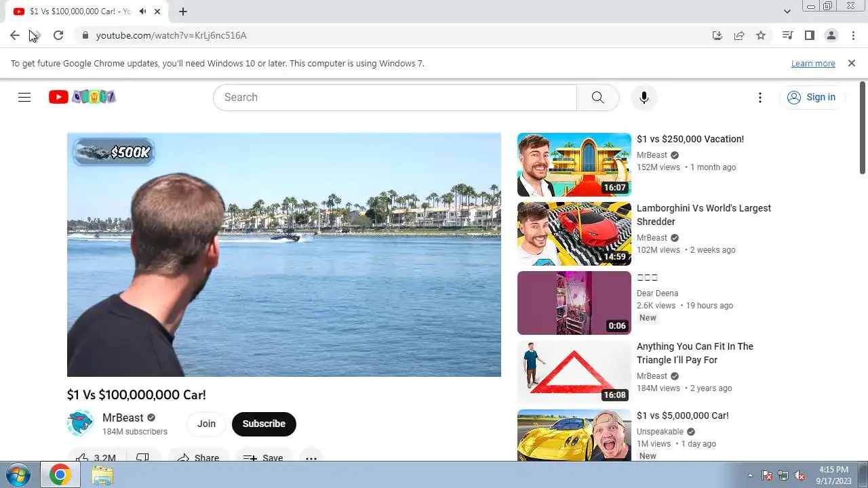Screen dimensions: 868x488
Task: Reload the page
Action: [x=58, y=35]
